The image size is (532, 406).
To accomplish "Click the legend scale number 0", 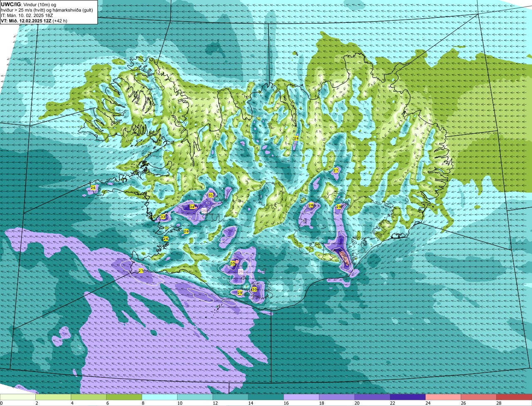I will point(2,403).
